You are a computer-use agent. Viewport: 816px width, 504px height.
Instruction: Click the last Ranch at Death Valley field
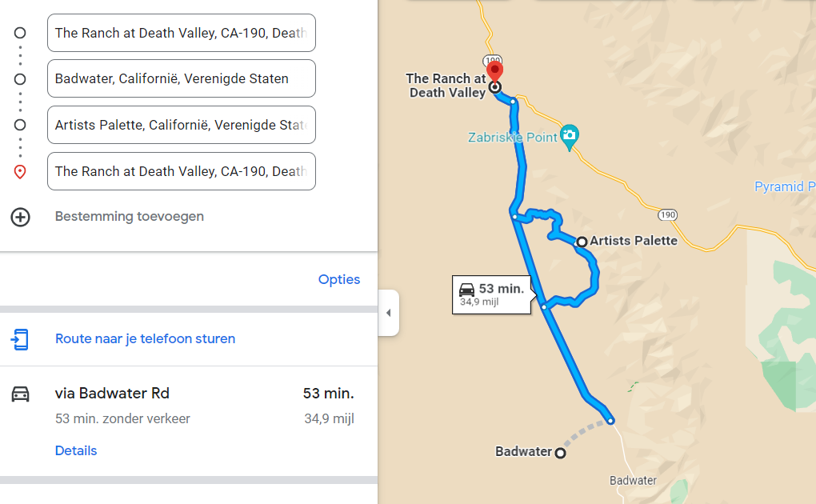coord(182,171)
